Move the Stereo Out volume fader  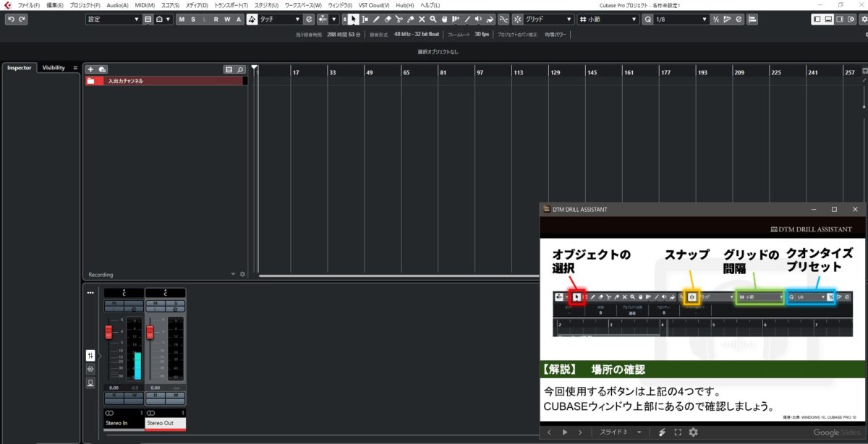click(x=150, y=332)
